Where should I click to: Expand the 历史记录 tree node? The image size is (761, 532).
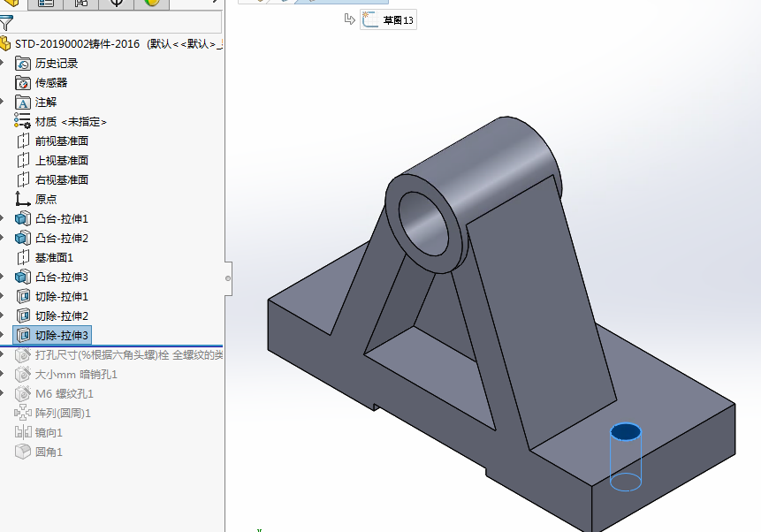(2, 63)
